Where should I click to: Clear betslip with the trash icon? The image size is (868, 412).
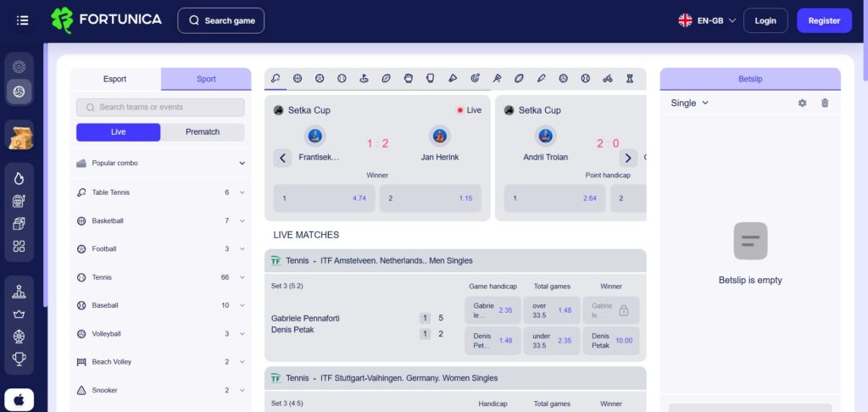tap(825, 103)
